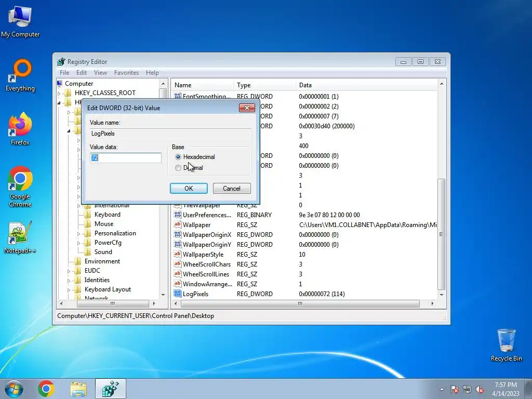Image resolution: width=532 pixels, height=399 pixels.
Task: Select the LogPixels value icon
Action: [x=178, y=294]
